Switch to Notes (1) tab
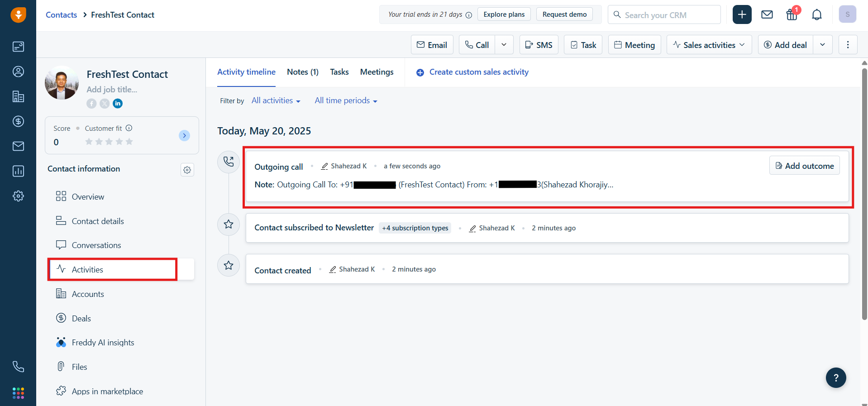This screenshot has height=406, width=868. pyautogui.click(x=303, y=72)
